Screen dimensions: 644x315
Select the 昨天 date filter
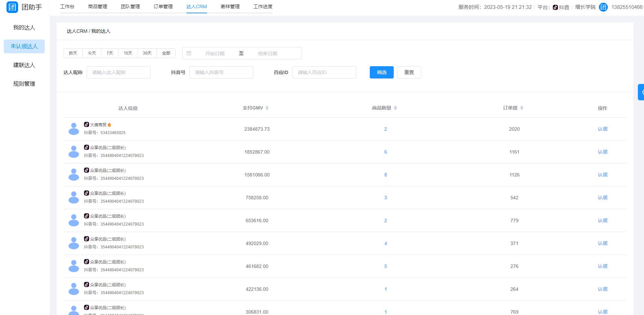(73, 53)
